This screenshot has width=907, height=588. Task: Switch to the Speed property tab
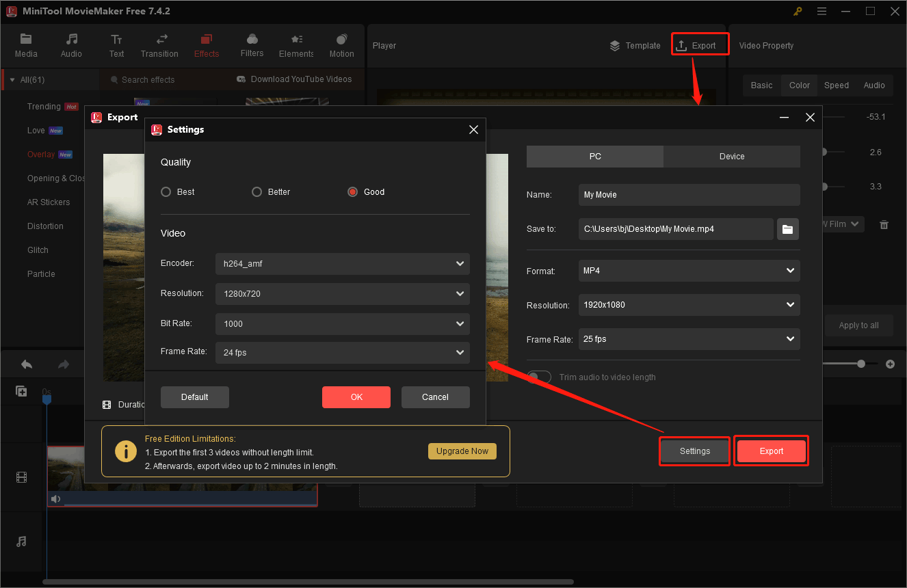click(x=837, y=85)
